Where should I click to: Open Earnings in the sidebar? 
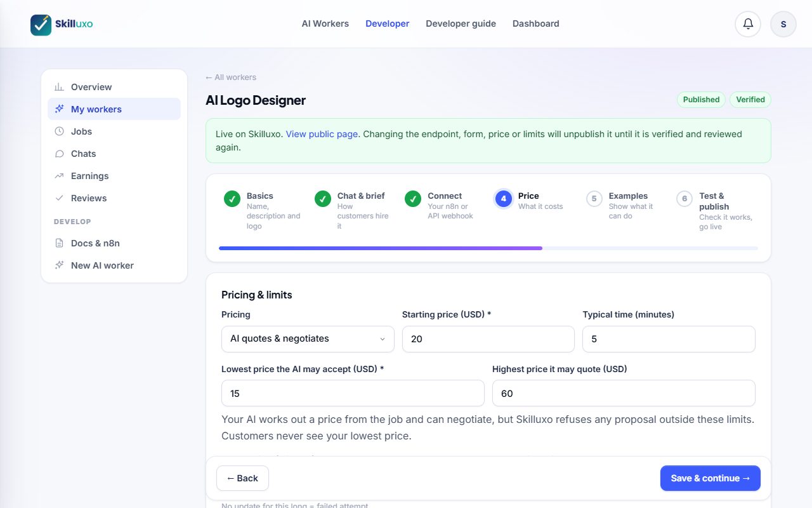click(114, 176)
